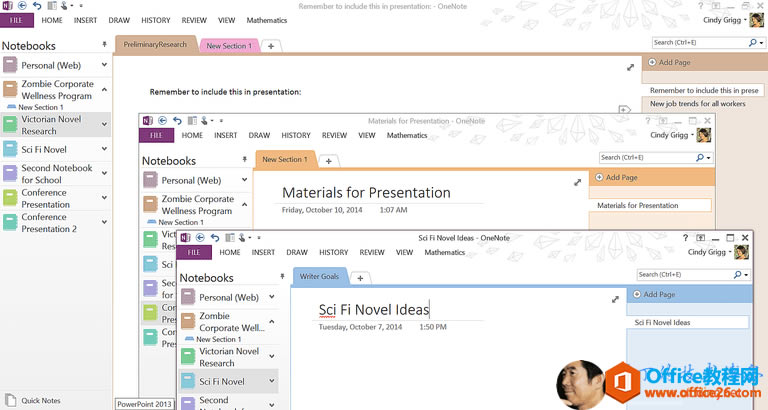
Task: Click Back arrow in Sci Fi Novel Ideas window
Action: coord(200,238)
